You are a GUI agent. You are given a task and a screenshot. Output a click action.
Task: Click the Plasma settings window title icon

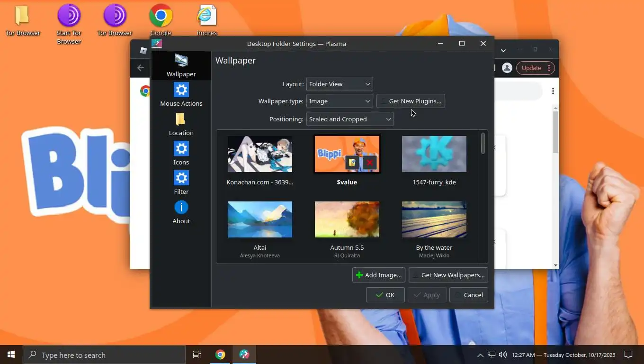(157, 44)
